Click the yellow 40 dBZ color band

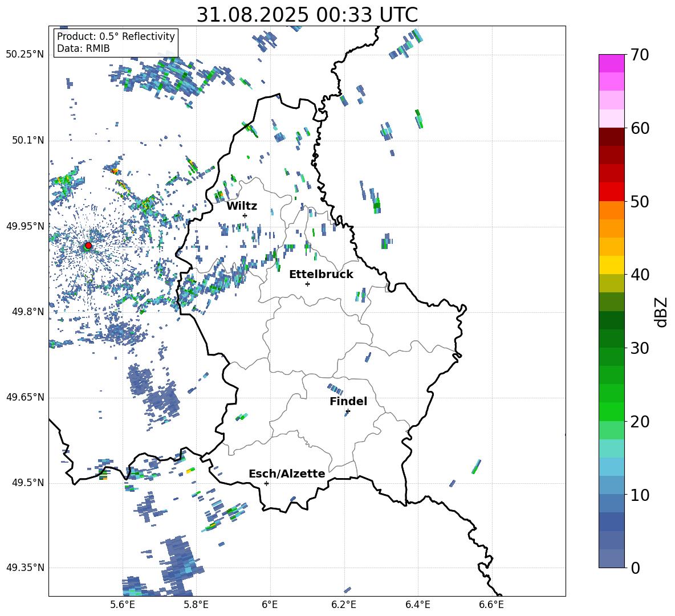pos(611,265)
